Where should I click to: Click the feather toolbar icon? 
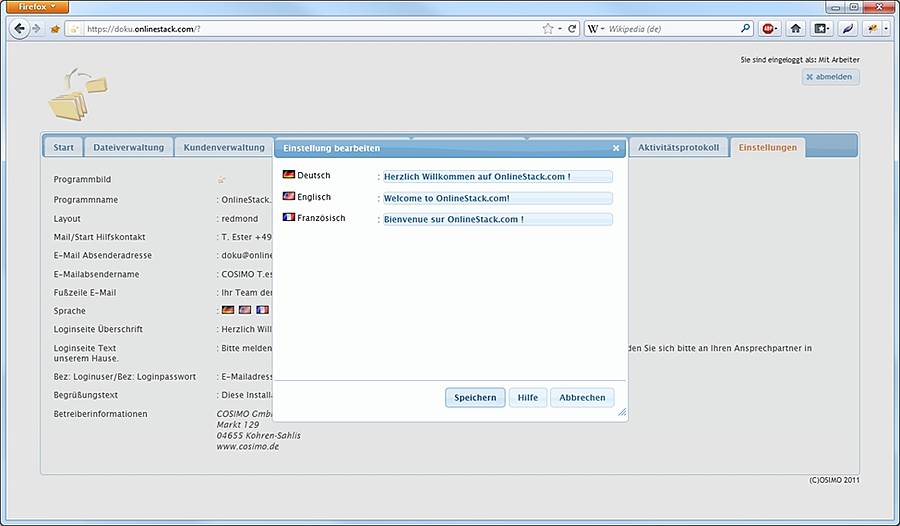tap(847, 28)
